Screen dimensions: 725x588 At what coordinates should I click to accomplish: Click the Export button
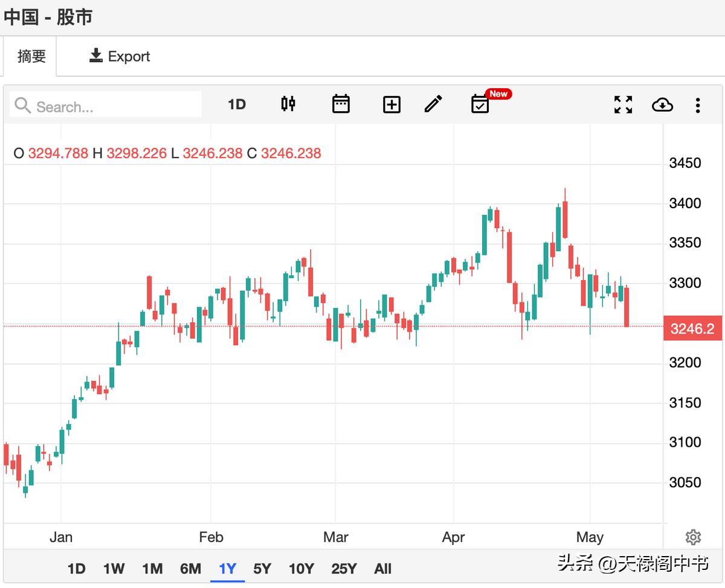point(120,56)
